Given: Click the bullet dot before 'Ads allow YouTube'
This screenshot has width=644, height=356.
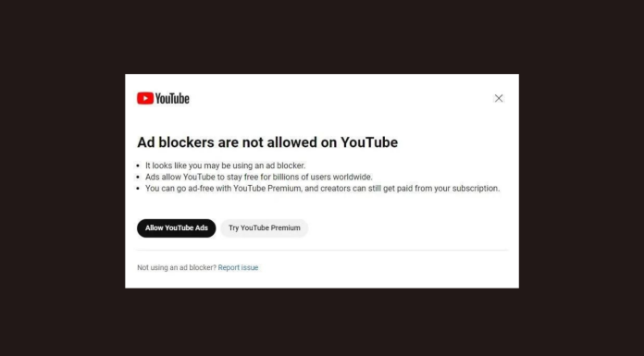Looking at the screenshot, I should [x=139, y=178].
